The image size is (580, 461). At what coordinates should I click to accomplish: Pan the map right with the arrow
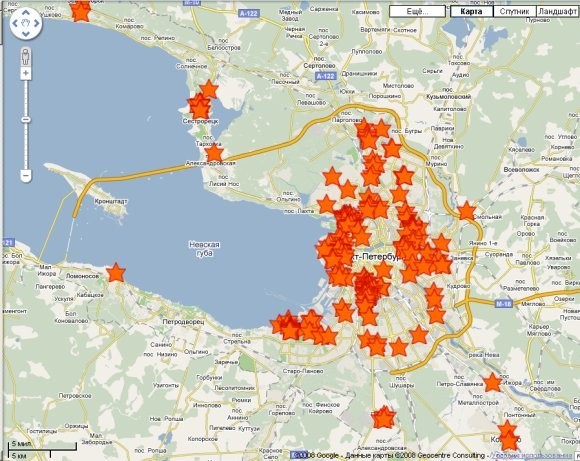pos(36,23)
